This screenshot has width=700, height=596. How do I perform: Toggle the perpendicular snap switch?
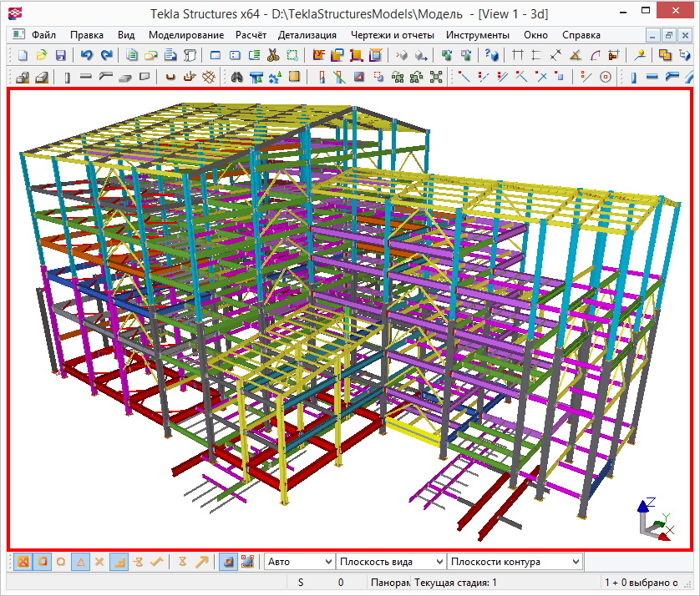119,562
